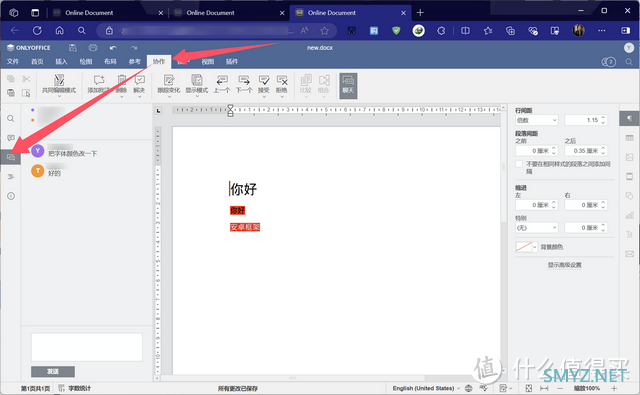Toggle spell checking icon in status bar
This screenshot has height=395, width=640.
(x=484, y=388)
